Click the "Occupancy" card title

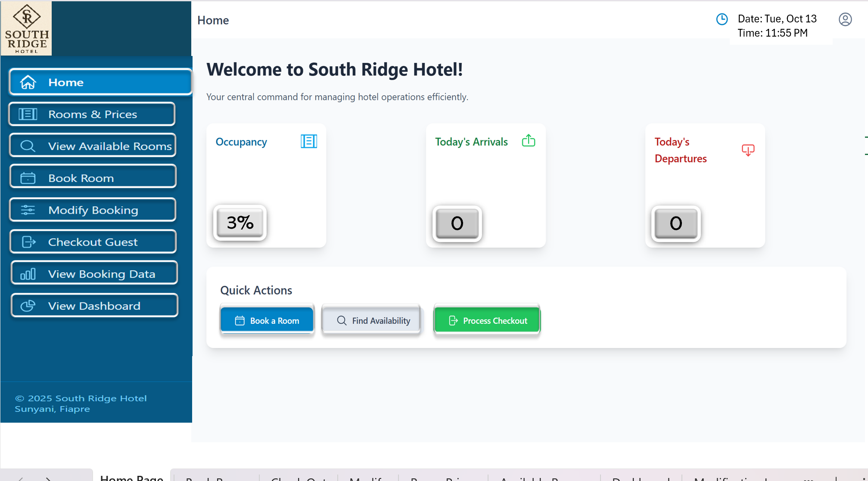tap(241, 142)
